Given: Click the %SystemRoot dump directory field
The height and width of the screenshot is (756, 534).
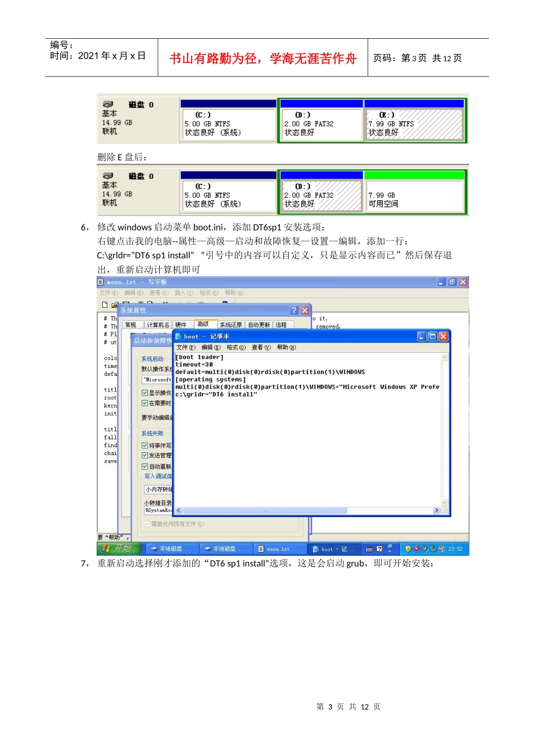Looking at the screenshot, I should (159, 511).
